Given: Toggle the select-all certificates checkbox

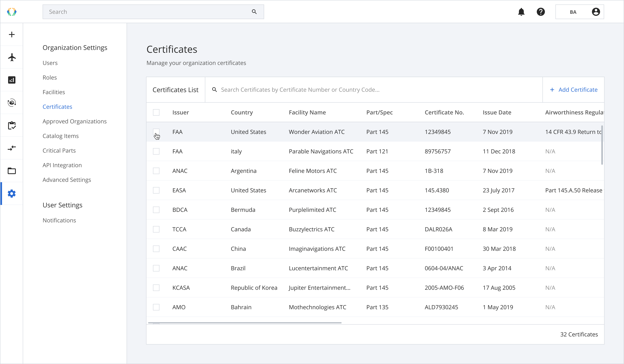Looking at the screenshot, I should [x=156, y=112].
